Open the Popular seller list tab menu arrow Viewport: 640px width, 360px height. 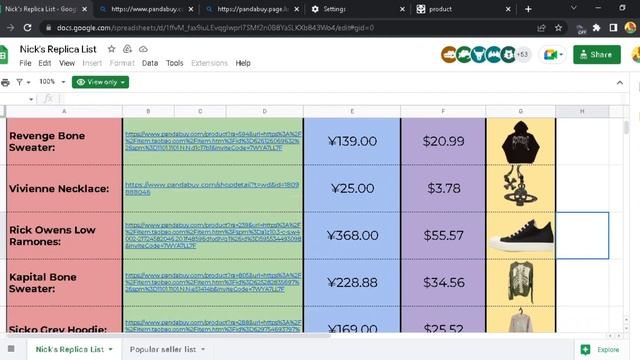[203, 349]
